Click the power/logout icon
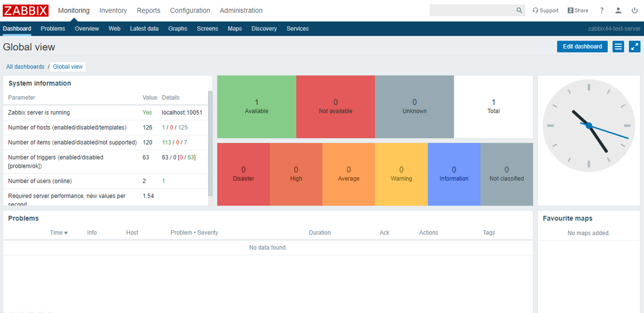Viewport: 644px width, 313px height. [634, 10]
